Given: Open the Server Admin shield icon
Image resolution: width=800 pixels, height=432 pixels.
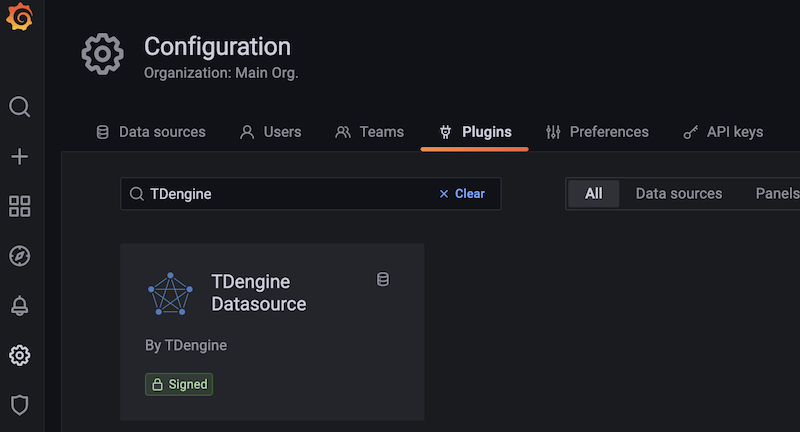Looking at the screenshot, I should (x=19, y=405).
